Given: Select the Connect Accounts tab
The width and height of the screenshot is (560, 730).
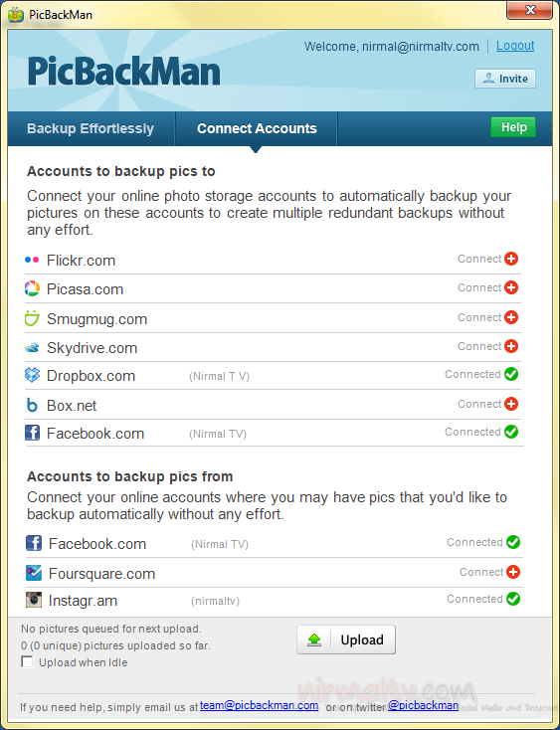Looking at the screenshot, I should [x=257, y=128].
